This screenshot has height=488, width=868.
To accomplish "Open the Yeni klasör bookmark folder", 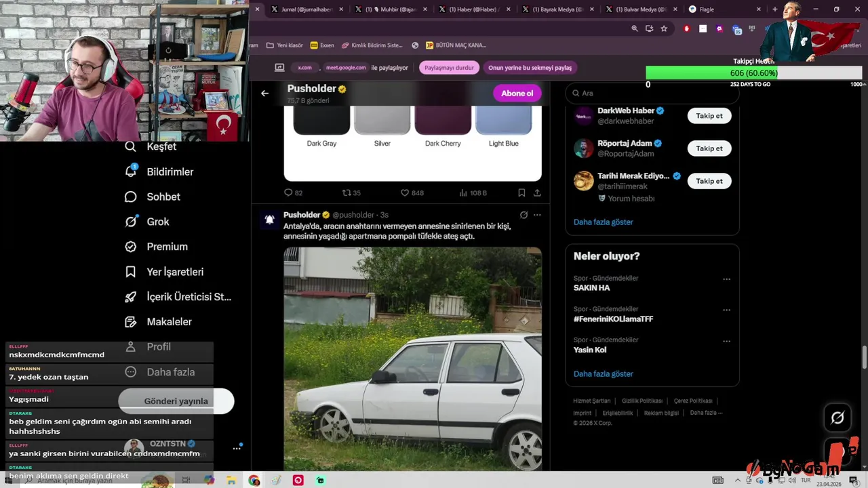I will point(285,45).
